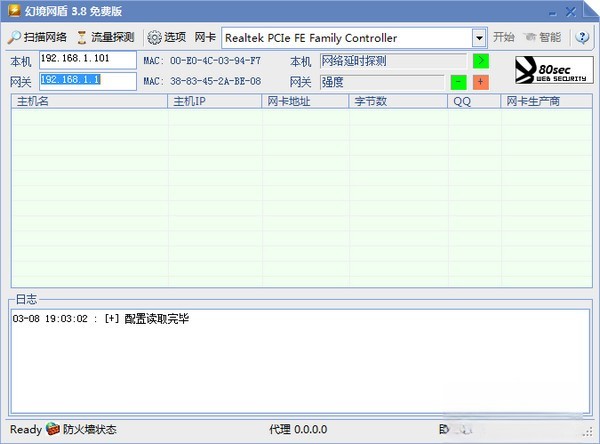Open the 选项 options gear
The height and width of the screenshot is (444, 600).
(167, 37)
